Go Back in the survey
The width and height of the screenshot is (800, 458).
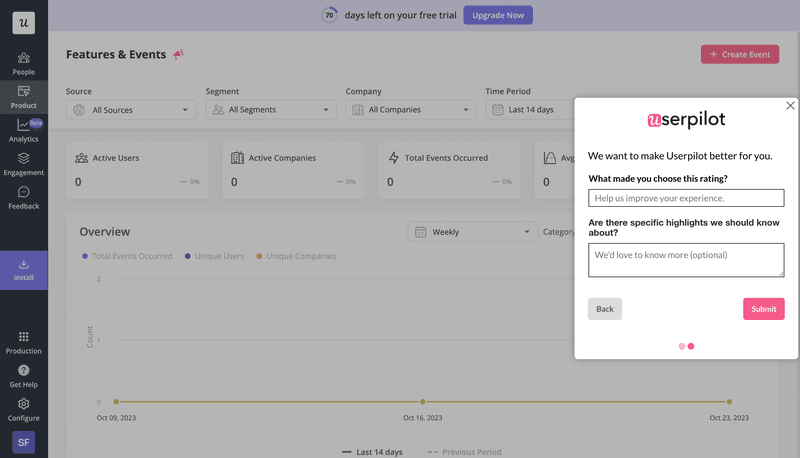(605, 309)
